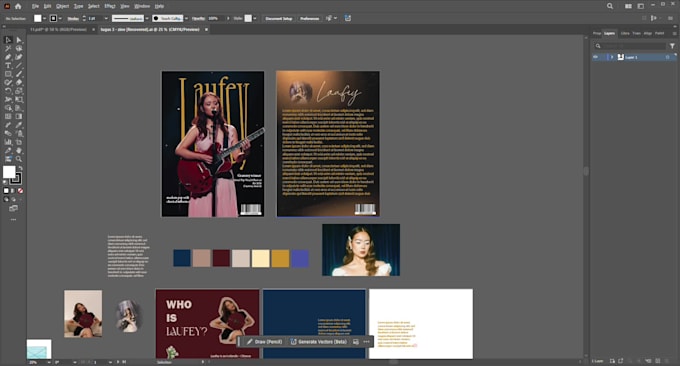Select the Curvature tool
This screenshot has height=366, width=680.
[19, 57]
